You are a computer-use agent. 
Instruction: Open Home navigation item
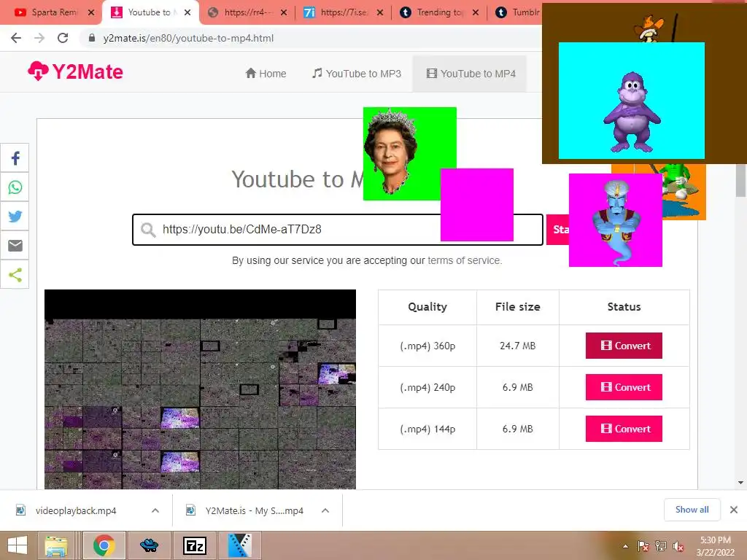coord(266,74)
